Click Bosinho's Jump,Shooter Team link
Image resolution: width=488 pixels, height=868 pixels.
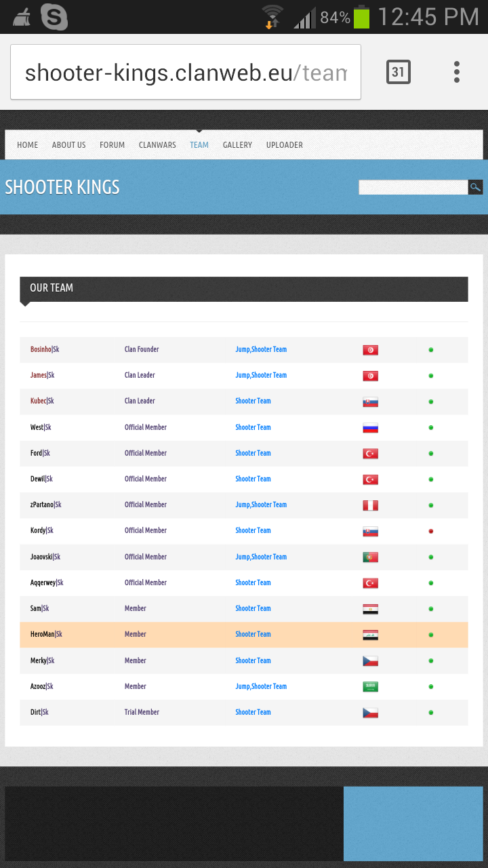click(x=261, y=349)
